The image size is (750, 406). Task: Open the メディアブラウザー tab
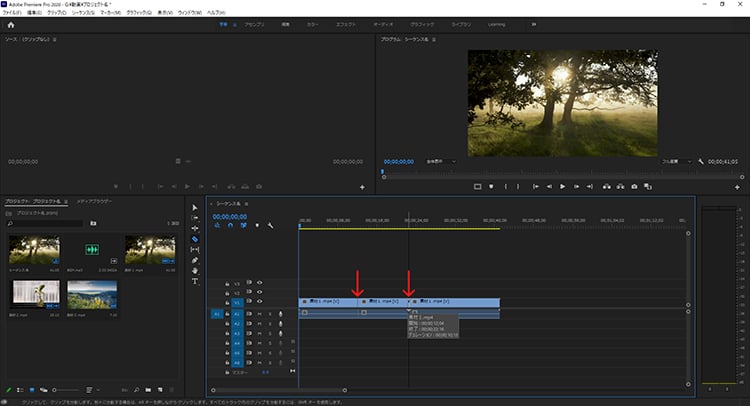(94, 201)
